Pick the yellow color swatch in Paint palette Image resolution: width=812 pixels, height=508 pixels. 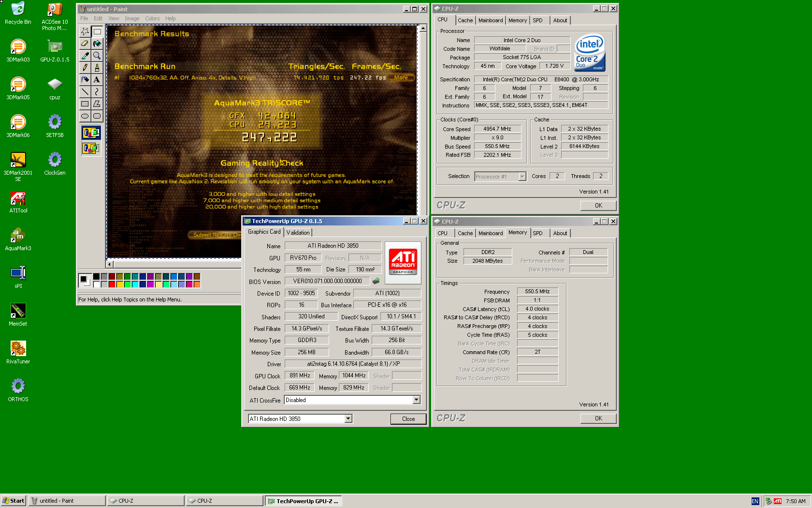[119, 284]
